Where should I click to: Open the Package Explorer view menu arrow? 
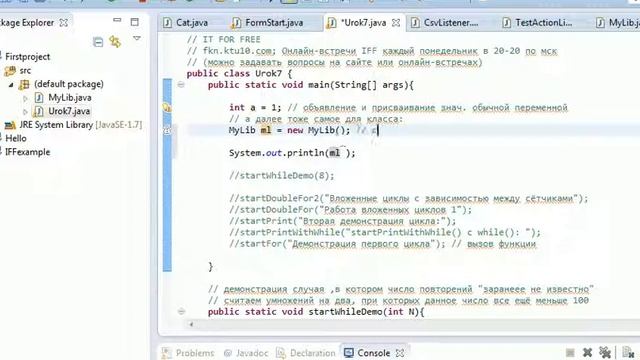(x=137, y=39)
